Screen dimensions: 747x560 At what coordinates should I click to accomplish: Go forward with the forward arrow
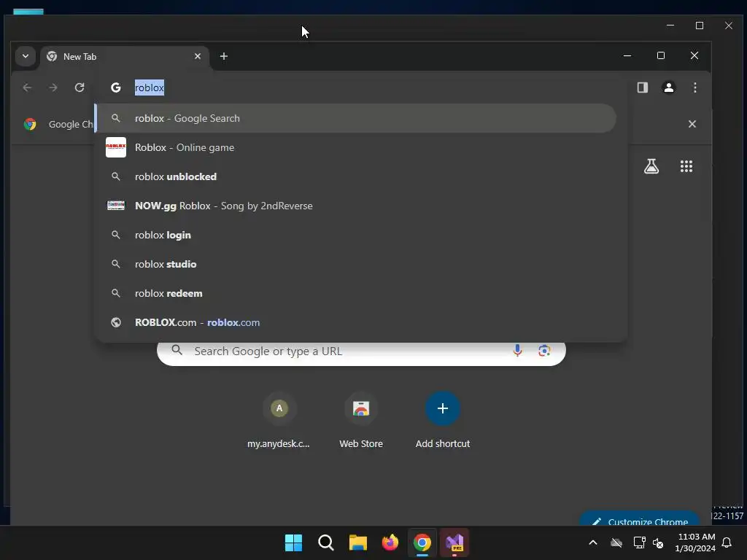[x=53, y=87]
